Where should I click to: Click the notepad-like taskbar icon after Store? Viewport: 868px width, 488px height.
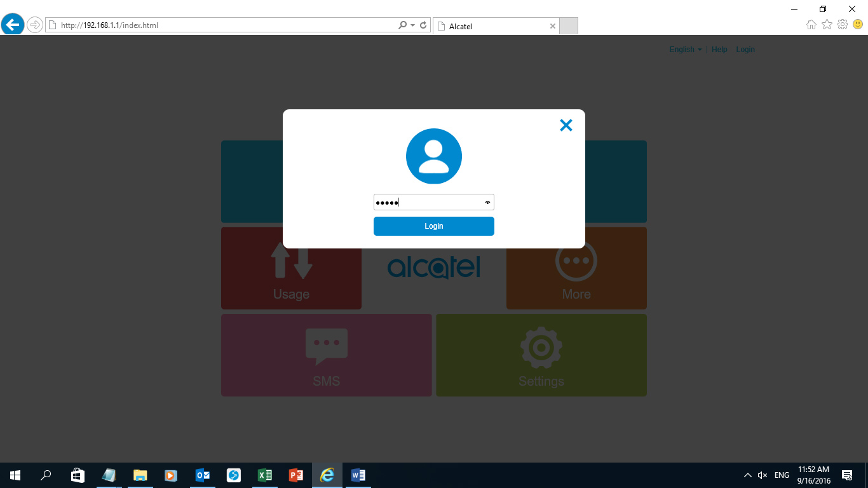click(x=109, y=475)
